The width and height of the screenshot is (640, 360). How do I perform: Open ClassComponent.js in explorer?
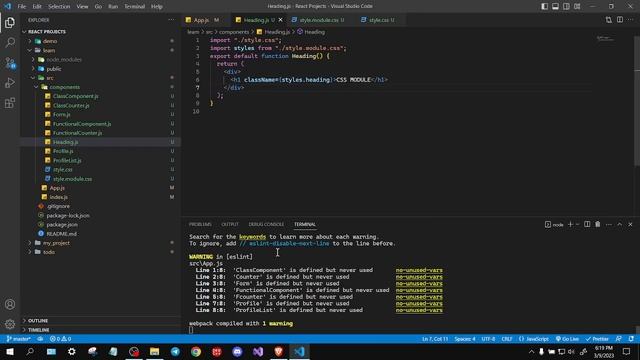(76, 96)
